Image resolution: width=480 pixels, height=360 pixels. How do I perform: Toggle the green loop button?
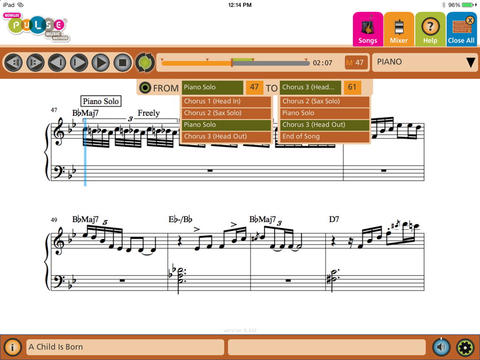click(145, 62)
